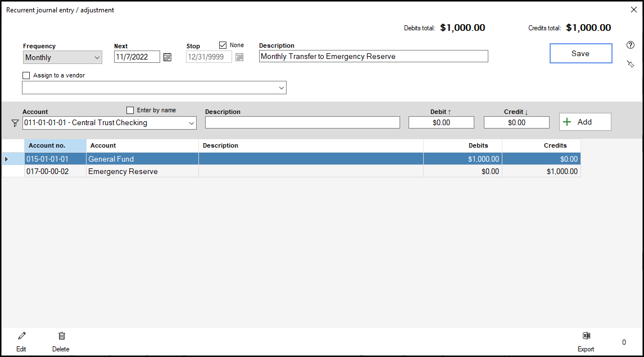This screenshot has width=644, height=357.
Task: Check the Enter by name option
Action: [130, 110]
